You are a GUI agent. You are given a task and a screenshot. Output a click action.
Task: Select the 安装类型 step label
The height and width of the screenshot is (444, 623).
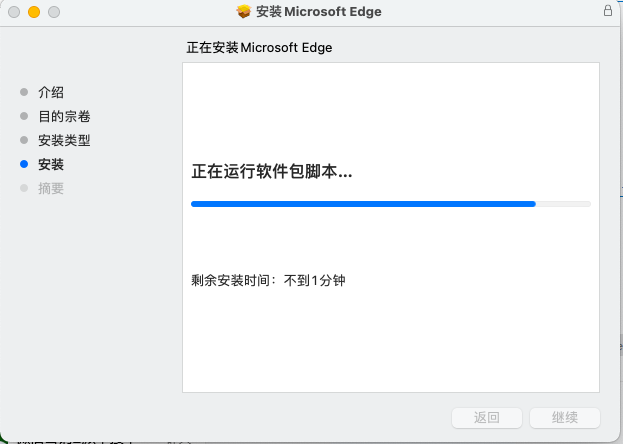(x=64, y=140)
